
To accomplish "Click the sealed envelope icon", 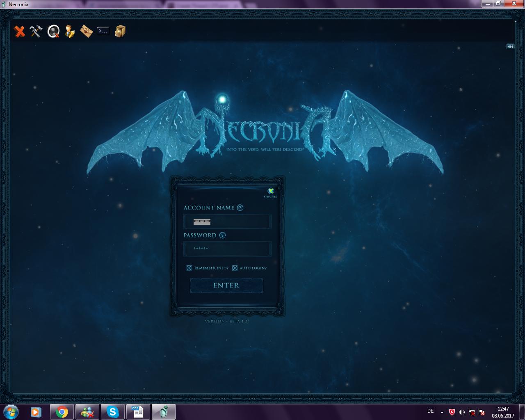I will coord(87,31).
